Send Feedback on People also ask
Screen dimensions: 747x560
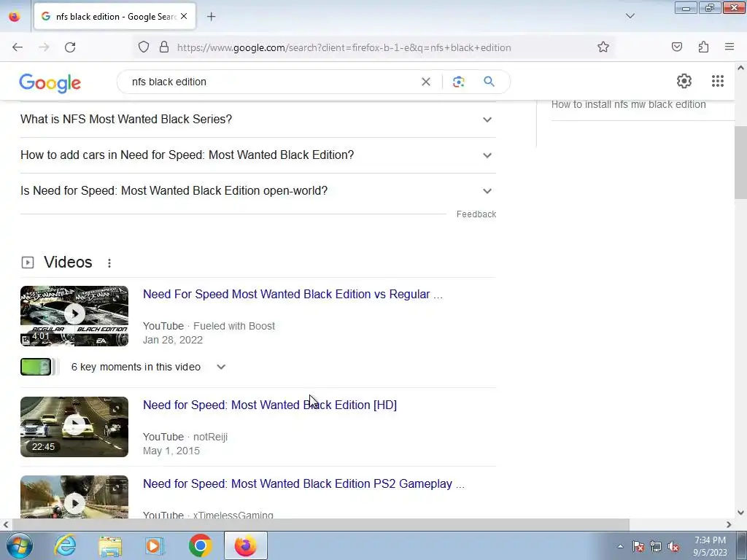tap(476, 214)
